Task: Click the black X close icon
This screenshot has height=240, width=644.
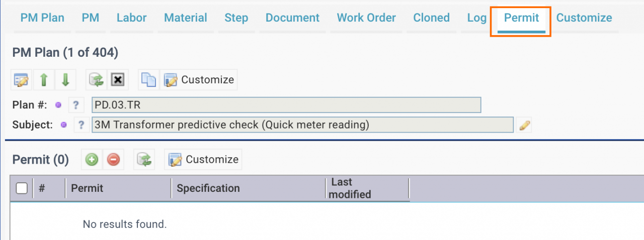Action: pyautogui.click(x=117, y=80)
